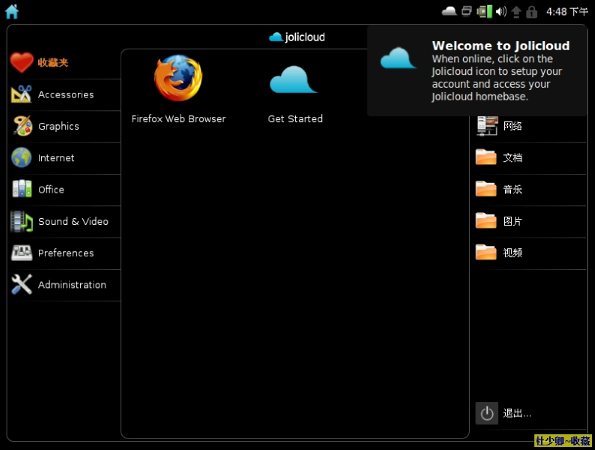Image resolution: width=595 pixels, height=450 pixels.
Task: Click the folder icon beside 图片
Action: tap(486, 220)
